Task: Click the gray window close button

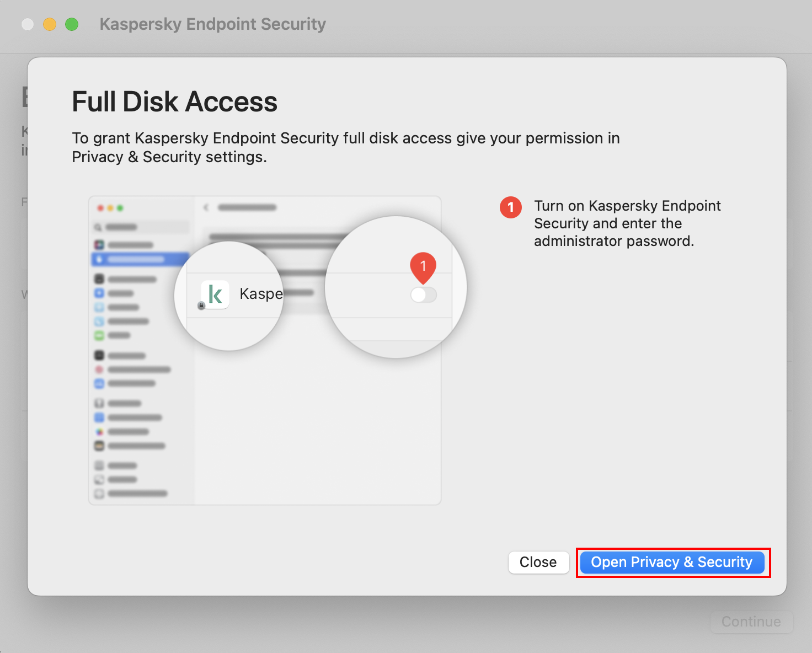Action: 28,24
